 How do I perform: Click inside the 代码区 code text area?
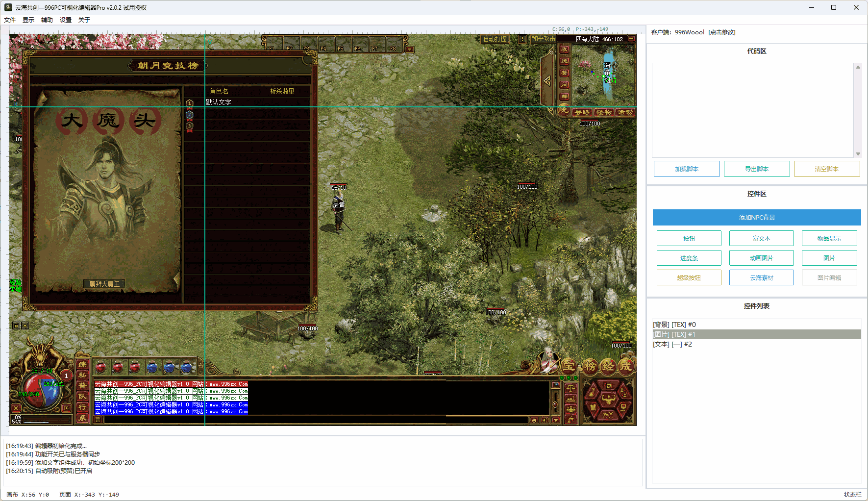[x=753, y=110]
